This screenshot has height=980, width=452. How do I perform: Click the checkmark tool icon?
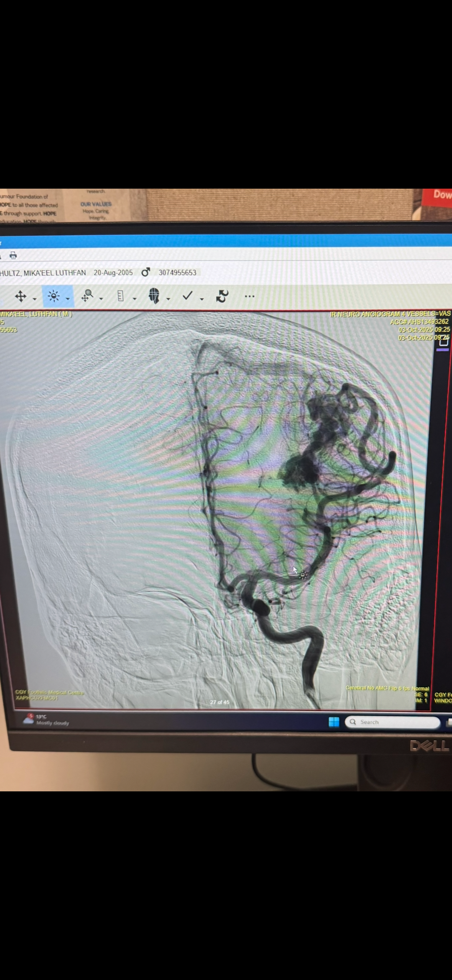pos(187,296)
